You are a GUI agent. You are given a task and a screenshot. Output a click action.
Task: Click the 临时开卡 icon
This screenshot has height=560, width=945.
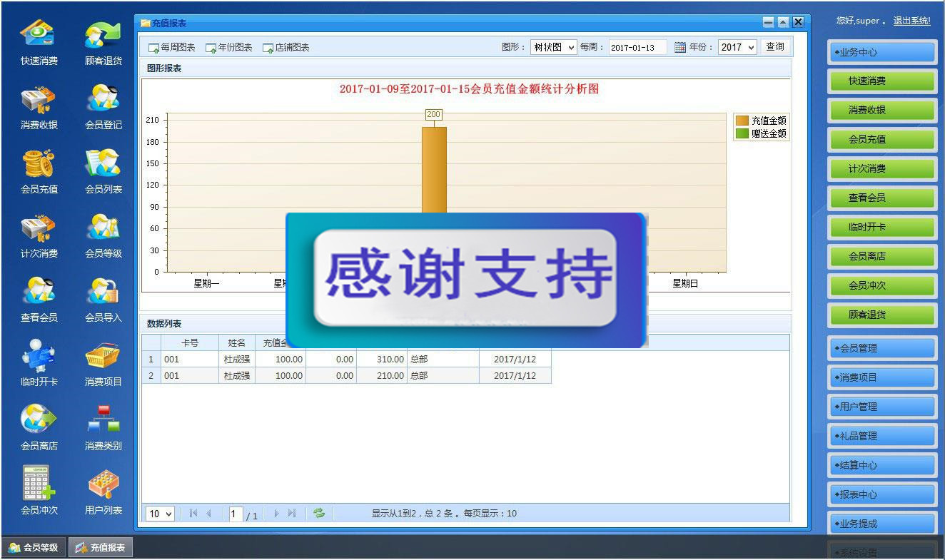point(37,353)
